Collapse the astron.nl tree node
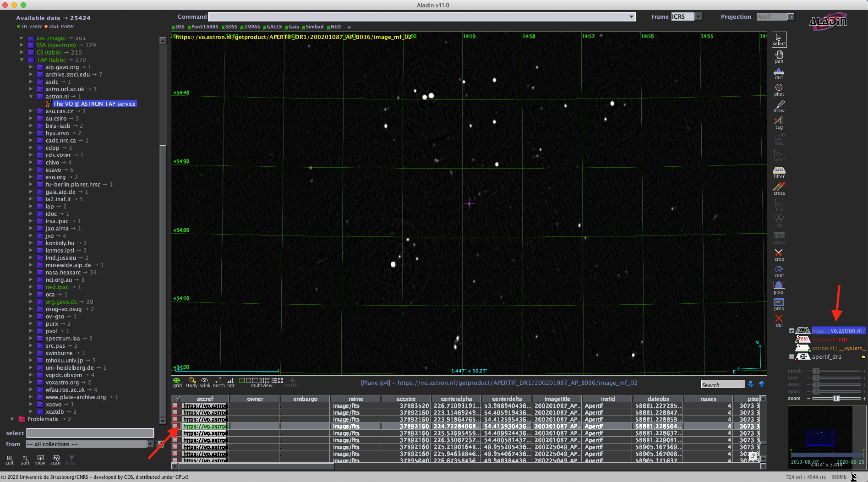 (31, 96)
